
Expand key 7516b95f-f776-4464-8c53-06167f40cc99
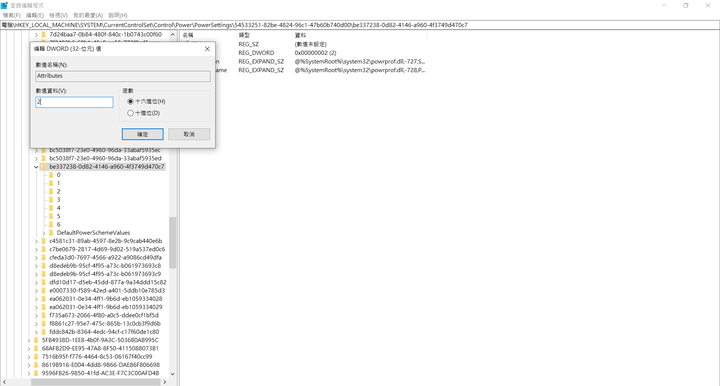[29, 357]
